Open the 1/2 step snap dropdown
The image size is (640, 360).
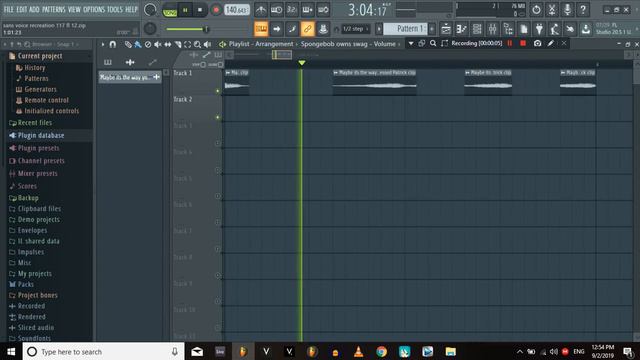(x=356, y=29)
